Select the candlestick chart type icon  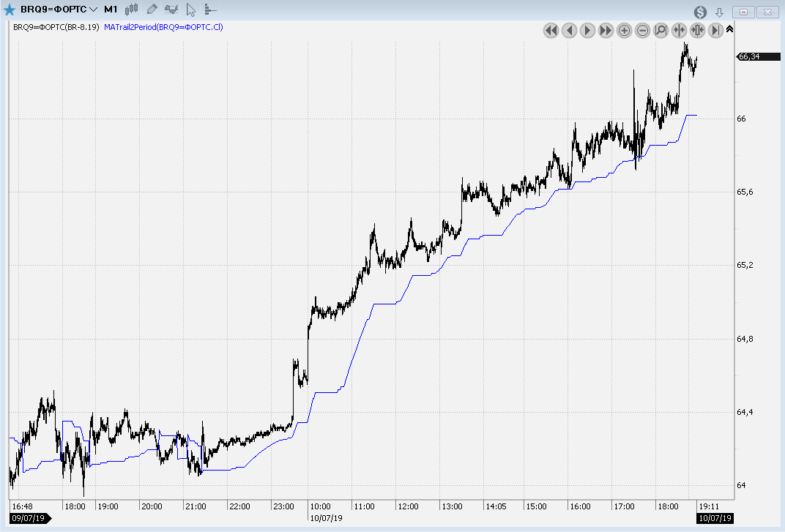click(x=131, y=10)
